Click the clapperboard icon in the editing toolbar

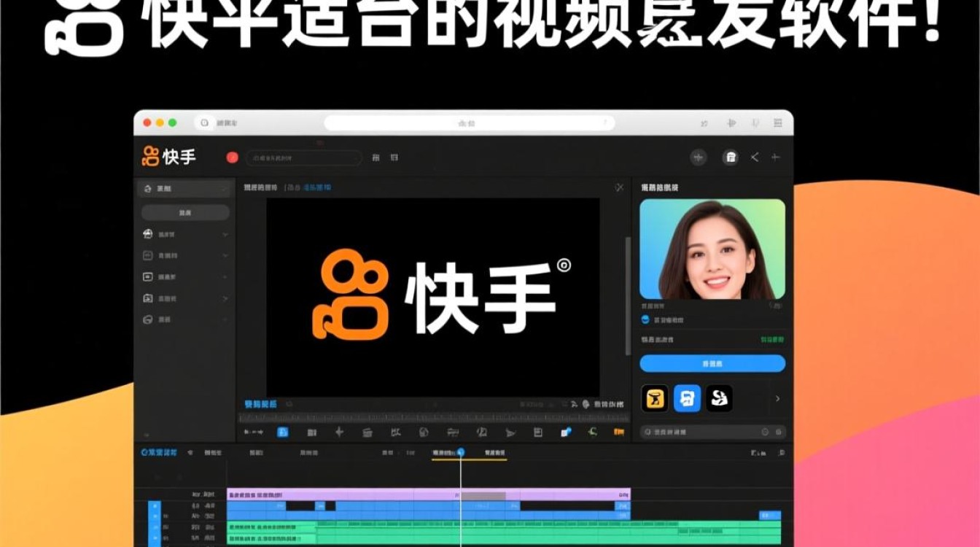[x=367, y=432]
